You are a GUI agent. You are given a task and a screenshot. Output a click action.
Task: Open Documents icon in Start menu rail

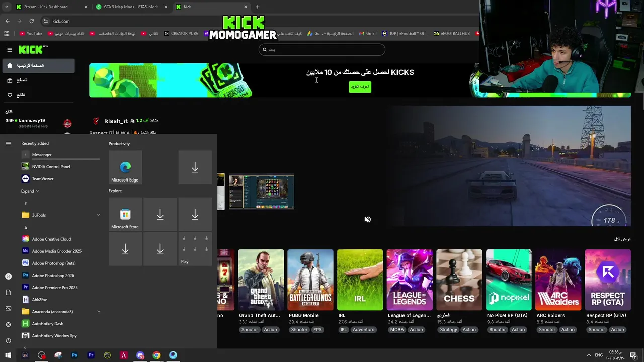8,292
